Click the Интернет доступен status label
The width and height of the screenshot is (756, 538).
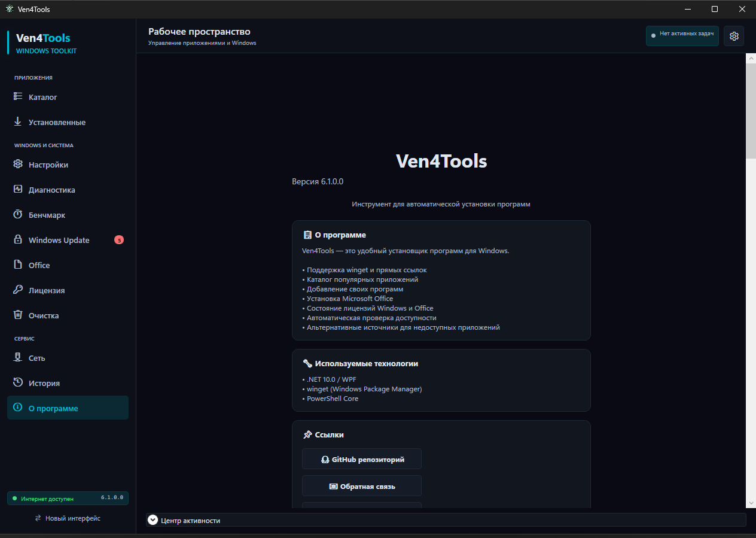[47, 499]
